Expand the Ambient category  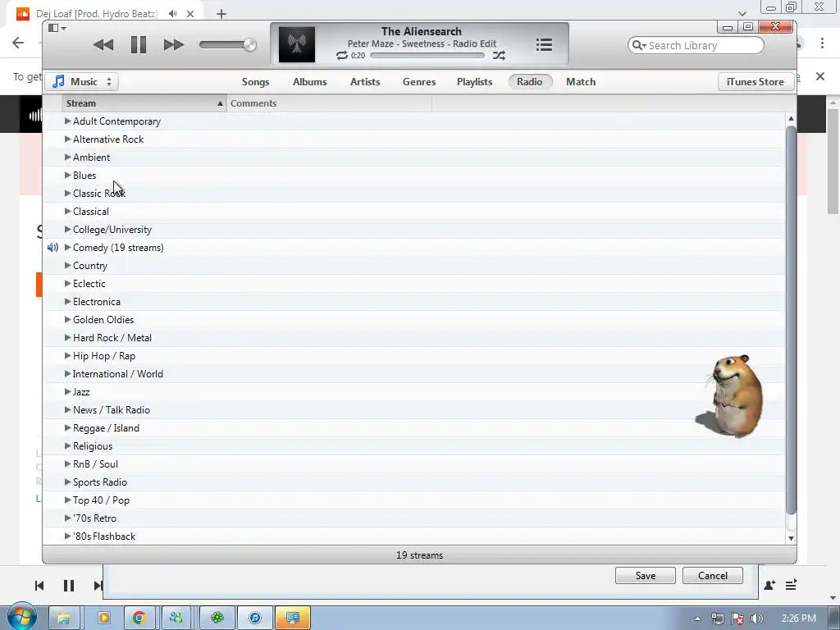[67, 157]
